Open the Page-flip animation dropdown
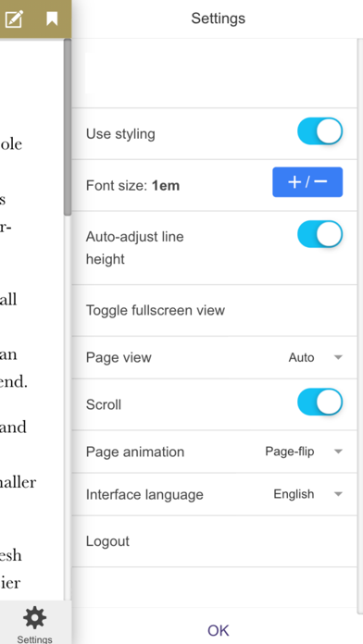363x644 pixels. [x=304, y=452]
